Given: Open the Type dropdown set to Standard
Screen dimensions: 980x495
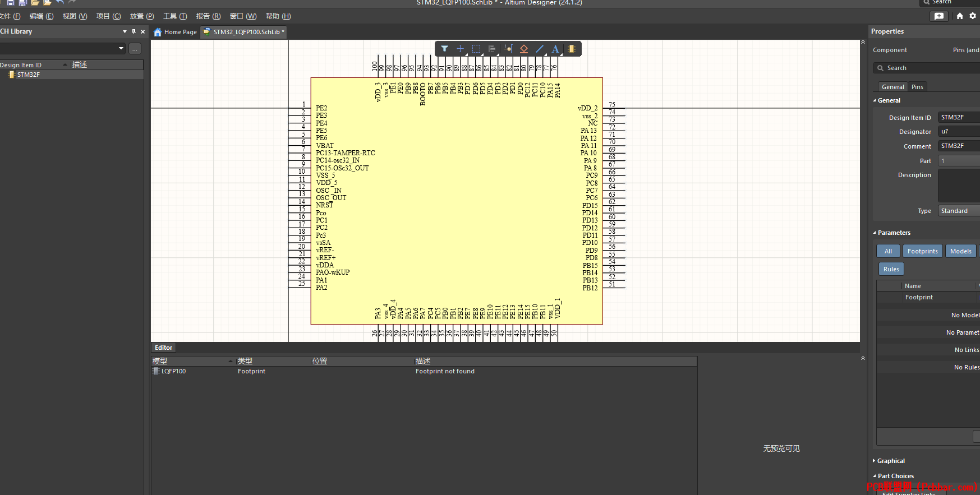Looking at the screenshot, I should 959,211.
